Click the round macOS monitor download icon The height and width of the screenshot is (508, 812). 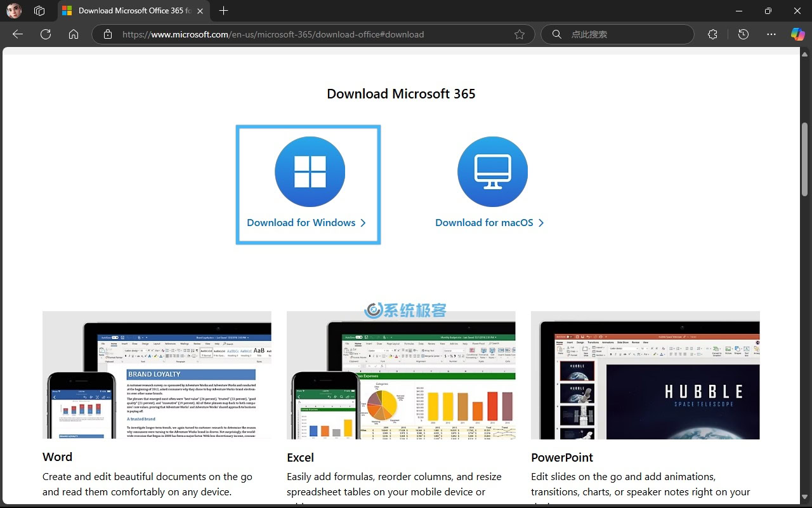point(492,171)
